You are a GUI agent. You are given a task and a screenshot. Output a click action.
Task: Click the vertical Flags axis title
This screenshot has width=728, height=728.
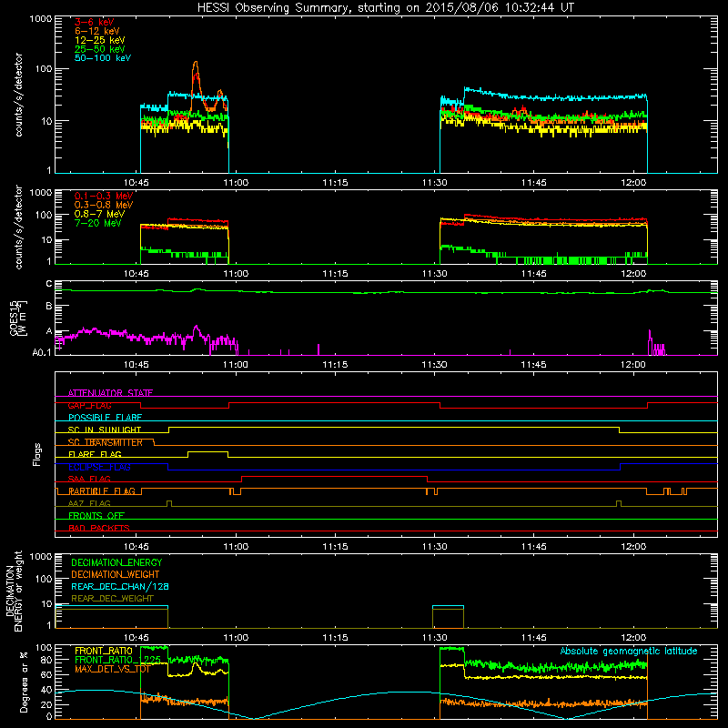click(36, 454)
